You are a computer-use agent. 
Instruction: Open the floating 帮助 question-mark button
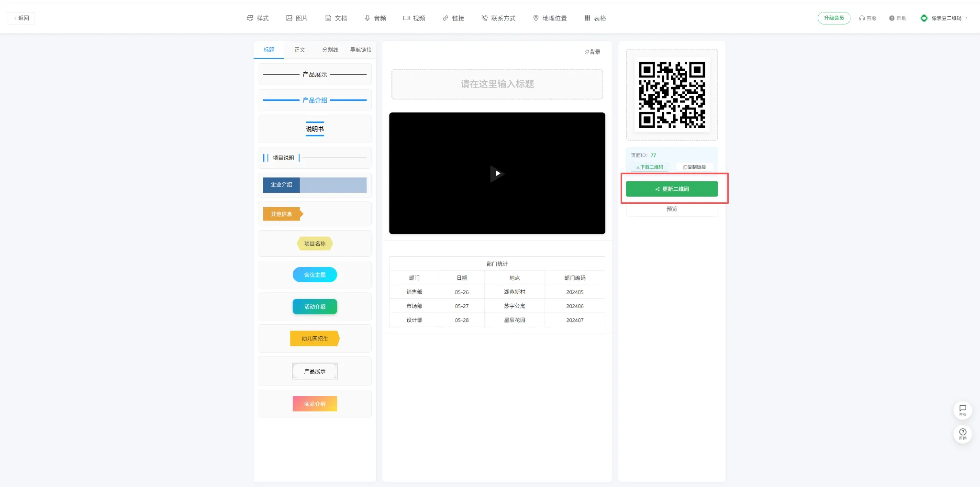click(x=963, y=434)
